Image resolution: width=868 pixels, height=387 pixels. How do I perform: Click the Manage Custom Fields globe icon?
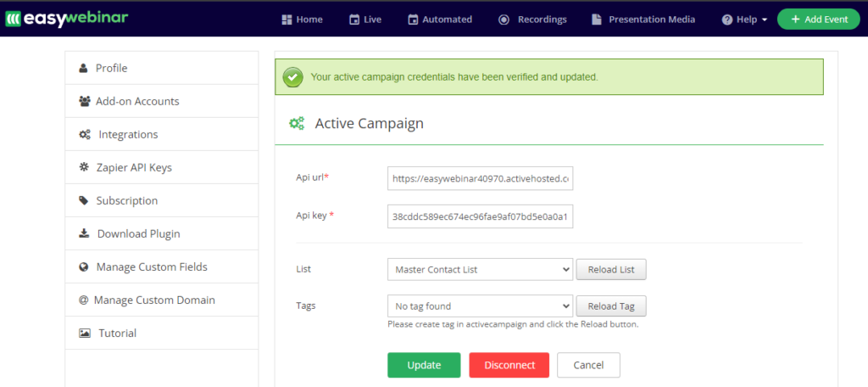84,266
